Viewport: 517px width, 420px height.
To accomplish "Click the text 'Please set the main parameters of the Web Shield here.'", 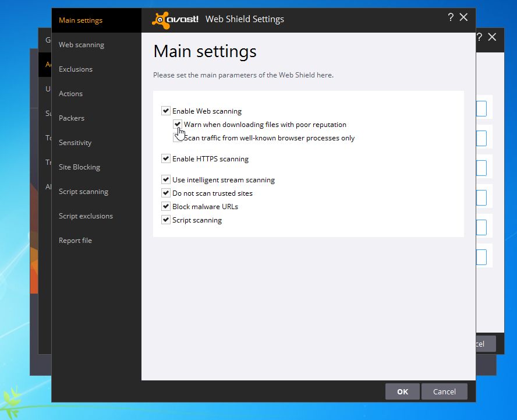I will [x=243, y=75].
